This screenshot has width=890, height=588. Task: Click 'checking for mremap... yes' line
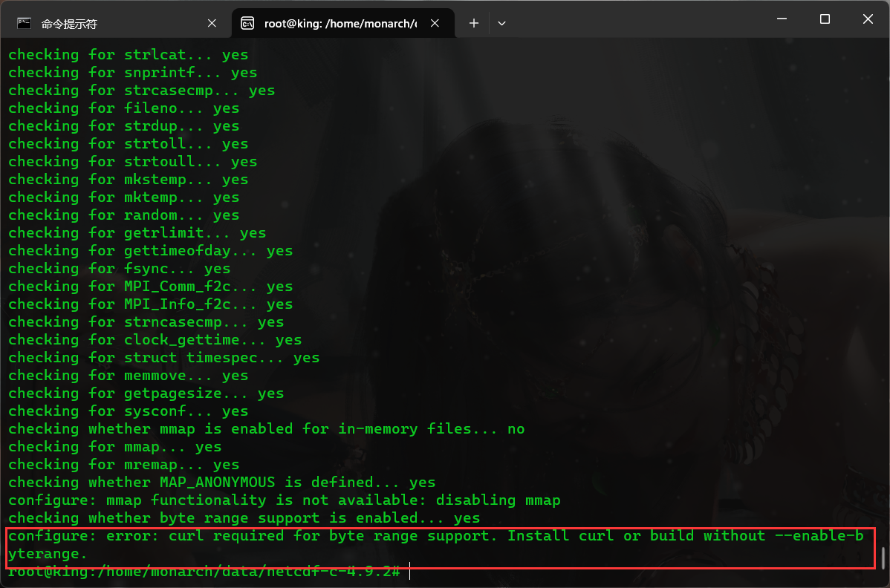point(124,465)
